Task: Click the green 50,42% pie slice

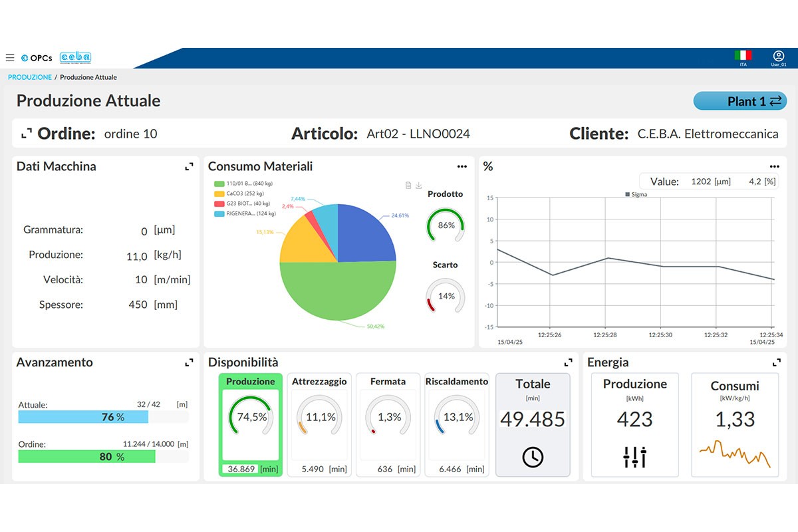Action: [338, 293]
